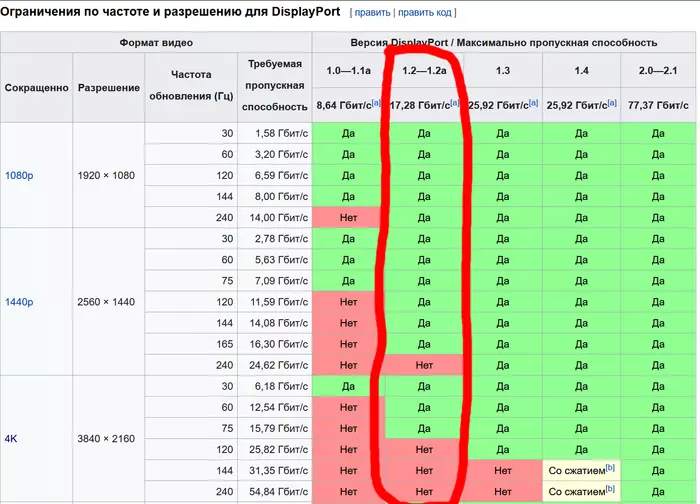The height and width of the screenshot is (504, 700).
Task: Click the "8,64 Гбит/с" bandwidth text
Action: [344, 105]
